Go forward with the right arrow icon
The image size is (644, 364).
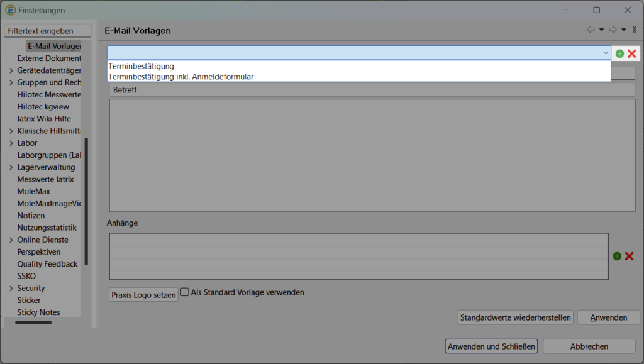pos(613,30)
